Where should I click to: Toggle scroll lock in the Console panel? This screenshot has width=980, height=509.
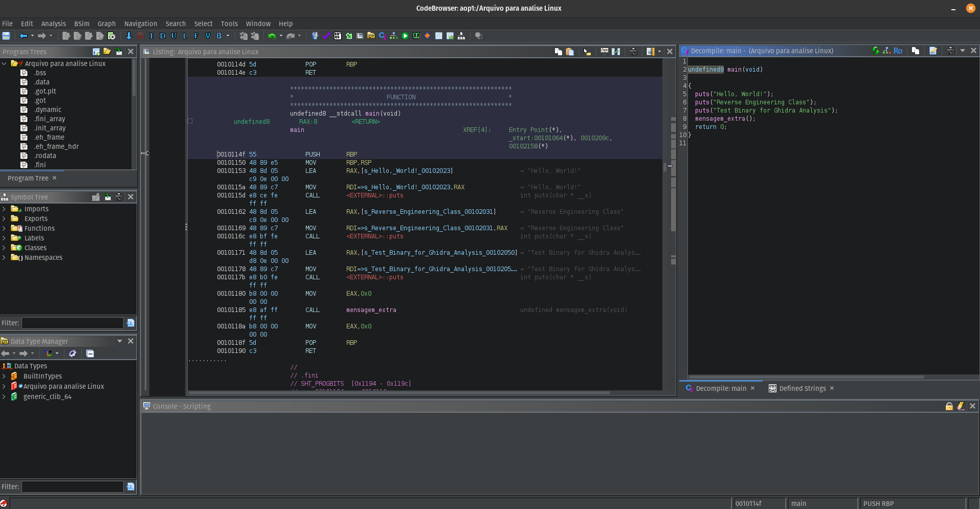pyautogui.click(x=949, y=406)
